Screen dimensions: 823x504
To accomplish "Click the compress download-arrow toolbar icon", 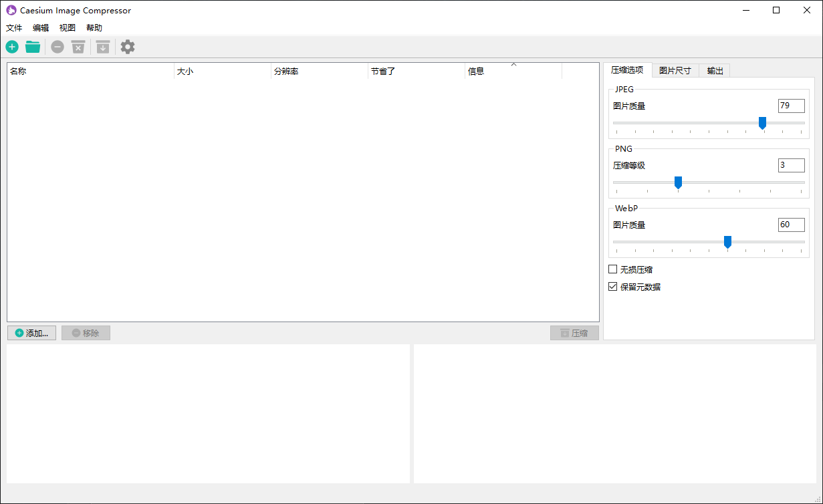I will 102,47.
